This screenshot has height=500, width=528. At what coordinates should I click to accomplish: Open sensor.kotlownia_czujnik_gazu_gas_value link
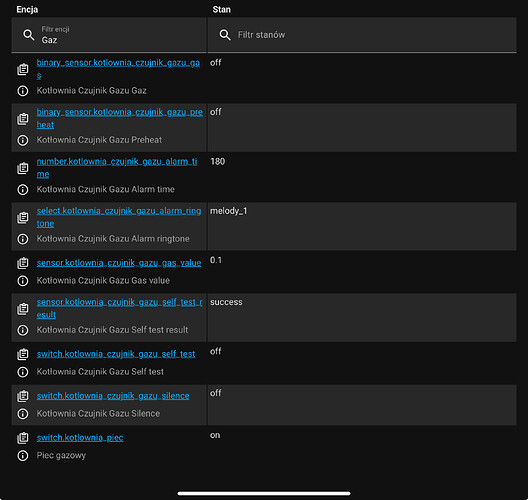coord(119,263)
